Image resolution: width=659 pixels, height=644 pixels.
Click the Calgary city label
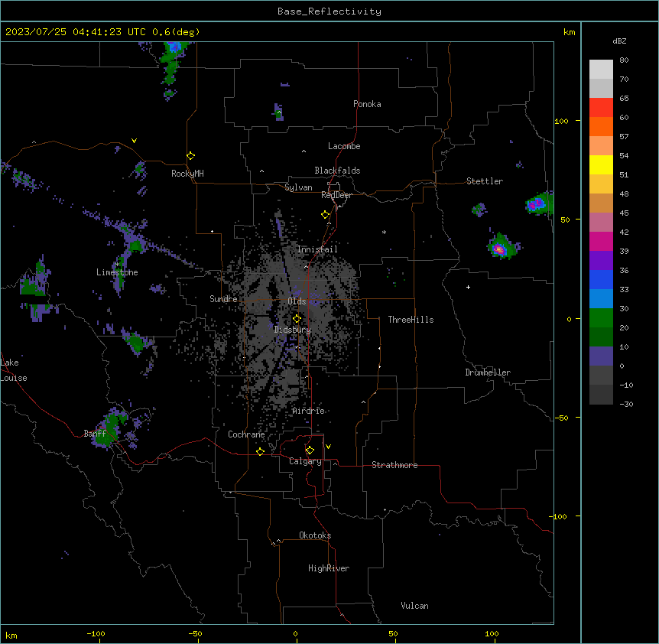pos(305,461)
